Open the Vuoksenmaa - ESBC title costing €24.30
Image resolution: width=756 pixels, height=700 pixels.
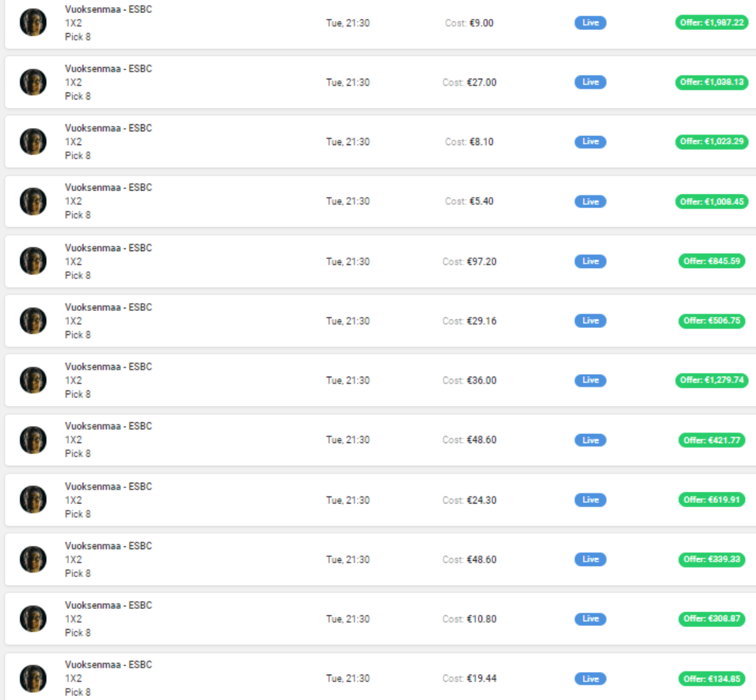(x=109, y=487)
